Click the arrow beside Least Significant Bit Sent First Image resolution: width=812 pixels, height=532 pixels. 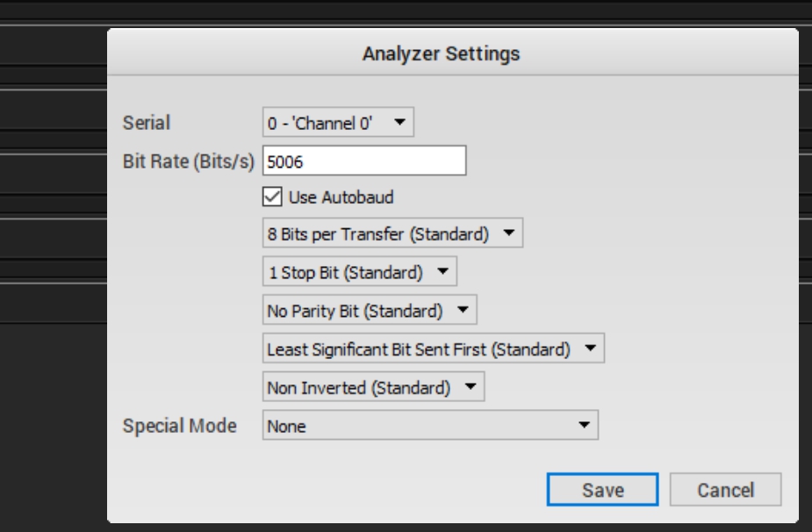coord(590,349)
